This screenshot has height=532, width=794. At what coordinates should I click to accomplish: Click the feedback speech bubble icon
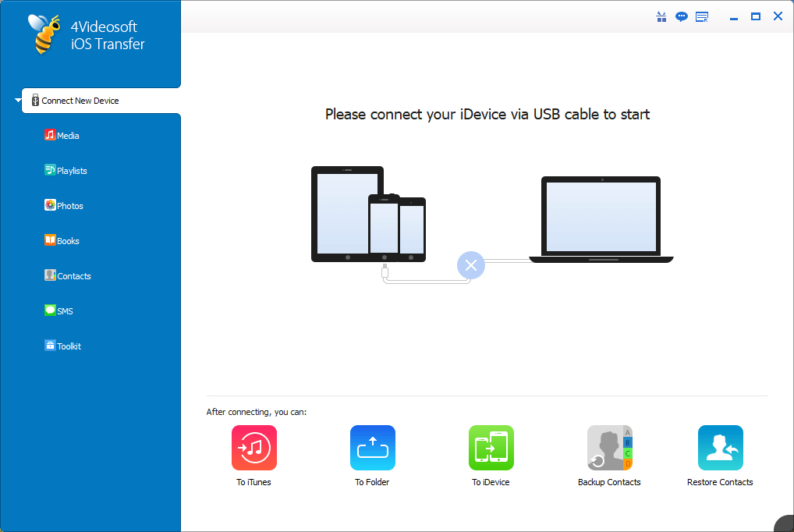[681, 16]
